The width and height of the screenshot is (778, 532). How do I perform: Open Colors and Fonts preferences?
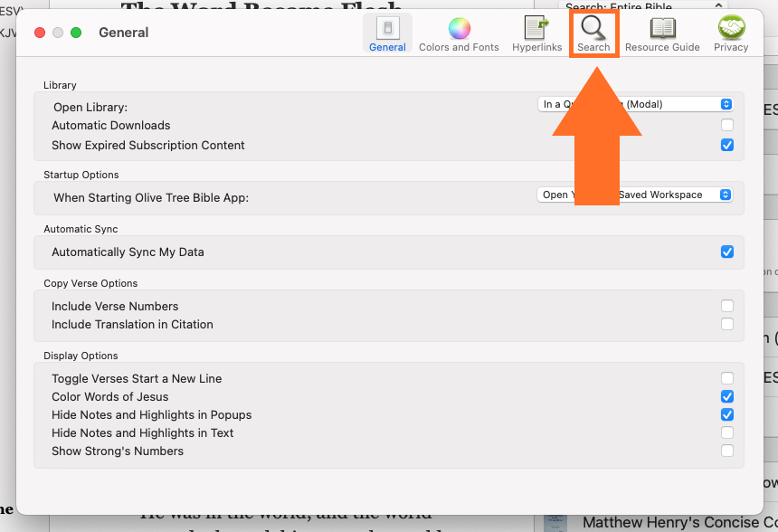coord(459,33)
